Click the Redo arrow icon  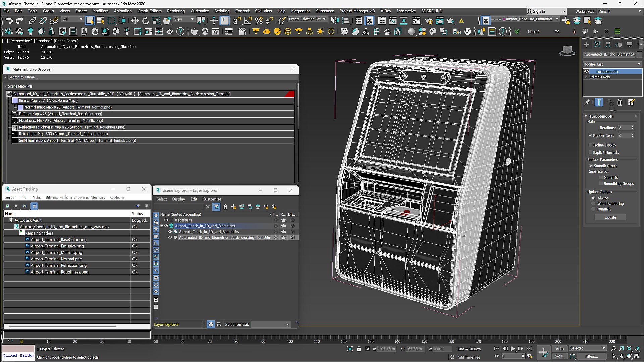point(19,21)
